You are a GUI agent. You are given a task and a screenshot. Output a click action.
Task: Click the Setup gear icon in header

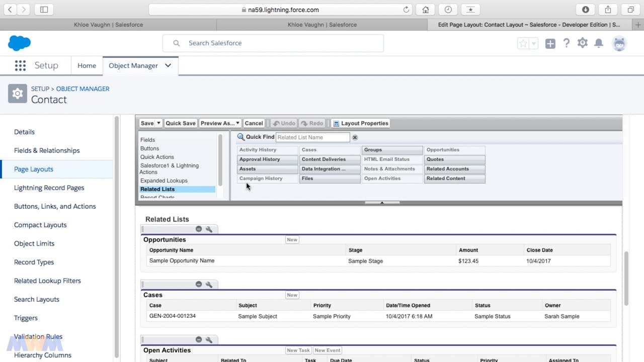tap(582, 43)
